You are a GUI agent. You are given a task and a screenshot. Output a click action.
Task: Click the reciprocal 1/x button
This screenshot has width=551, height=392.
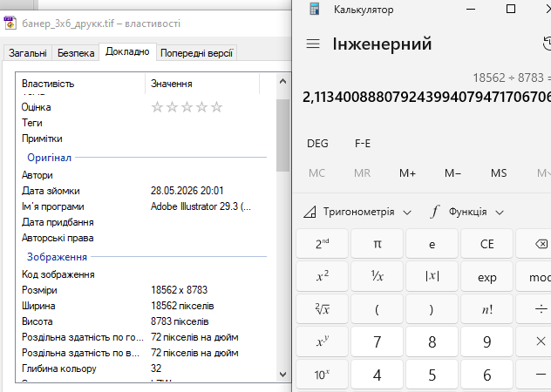(377, 276)
